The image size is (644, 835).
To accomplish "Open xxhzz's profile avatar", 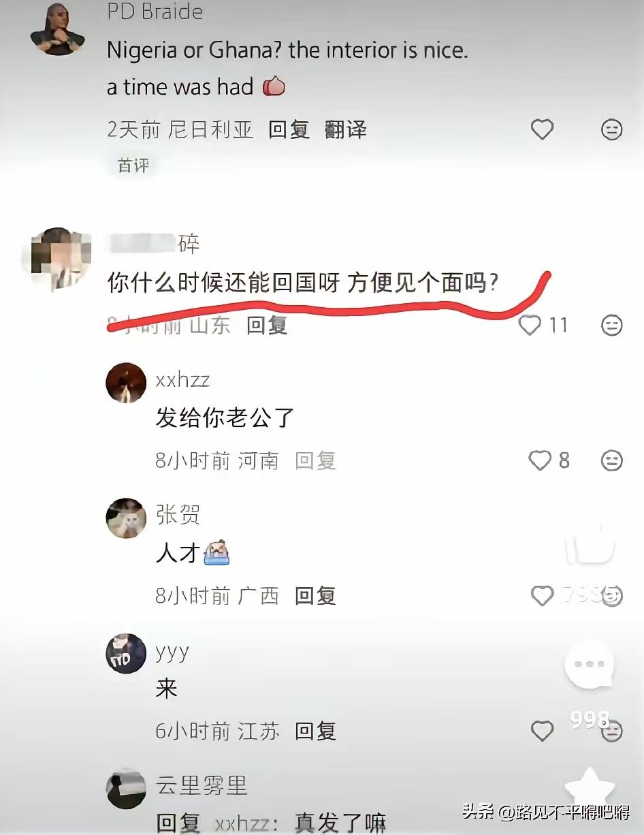I will tap(126, 383).
